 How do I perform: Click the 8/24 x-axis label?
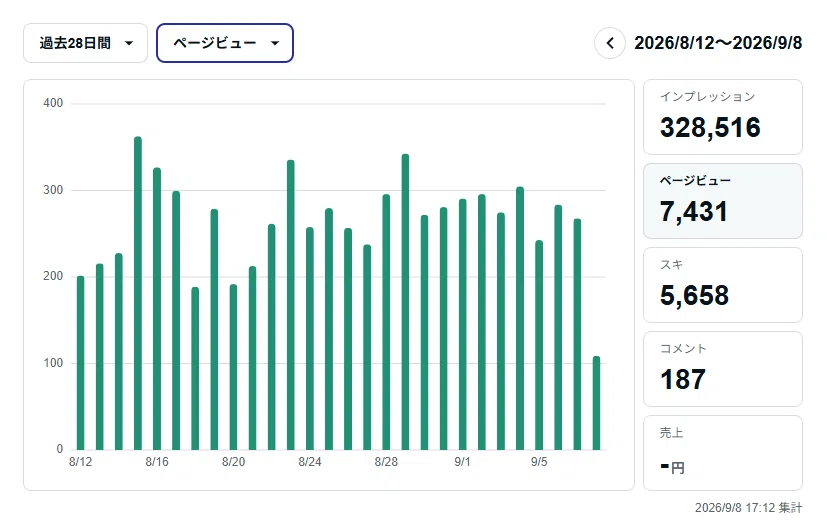(x=310, y=462)
